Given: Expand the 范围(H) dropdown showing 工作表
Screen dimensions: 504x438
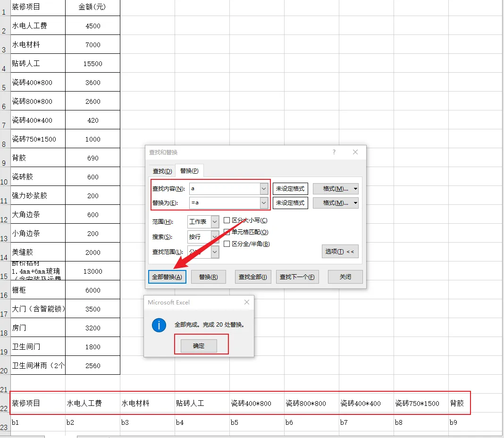Looking at the screenshot, I should [x=215, y=221].
